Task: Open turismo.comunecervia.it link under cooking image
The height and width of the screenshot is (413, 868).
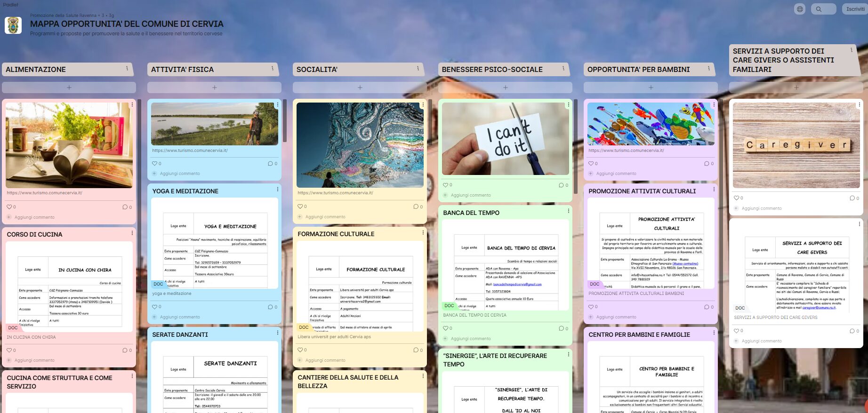Action: [x=44, y=193]
